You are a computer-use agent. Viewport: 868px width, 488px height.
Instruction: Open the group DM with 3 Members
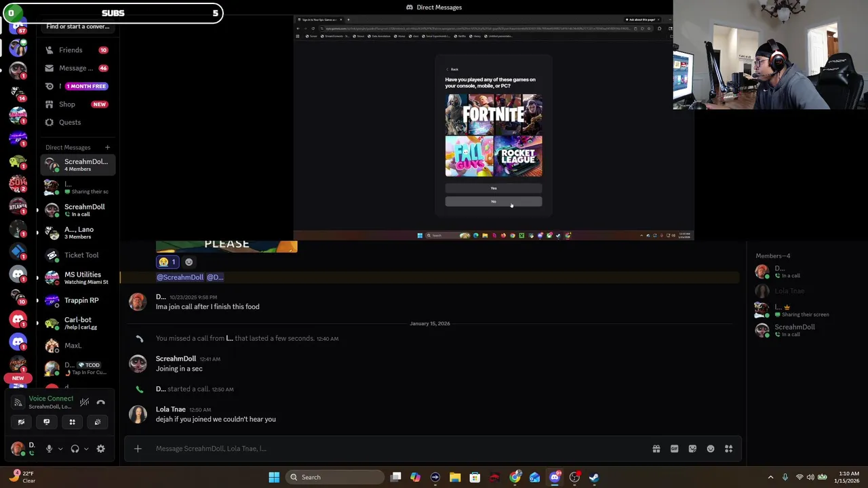pyautogui.click(x=78, y=232)
